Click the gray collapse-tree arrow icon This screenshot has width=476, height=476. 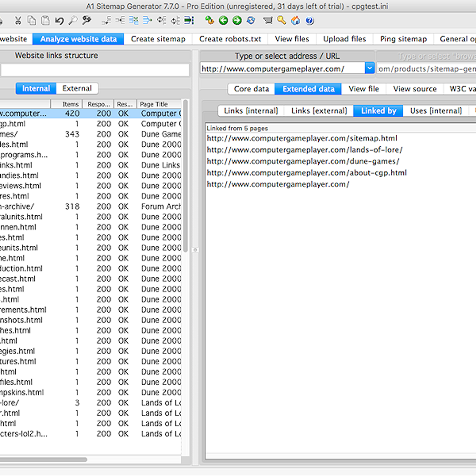point(120,21)
